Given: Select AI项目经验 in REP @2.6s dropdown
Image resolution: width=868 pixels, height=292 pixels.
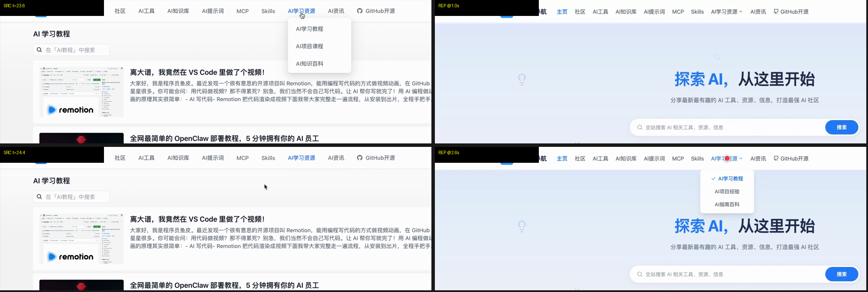Looking at the screenshot, I should point(727,192).
